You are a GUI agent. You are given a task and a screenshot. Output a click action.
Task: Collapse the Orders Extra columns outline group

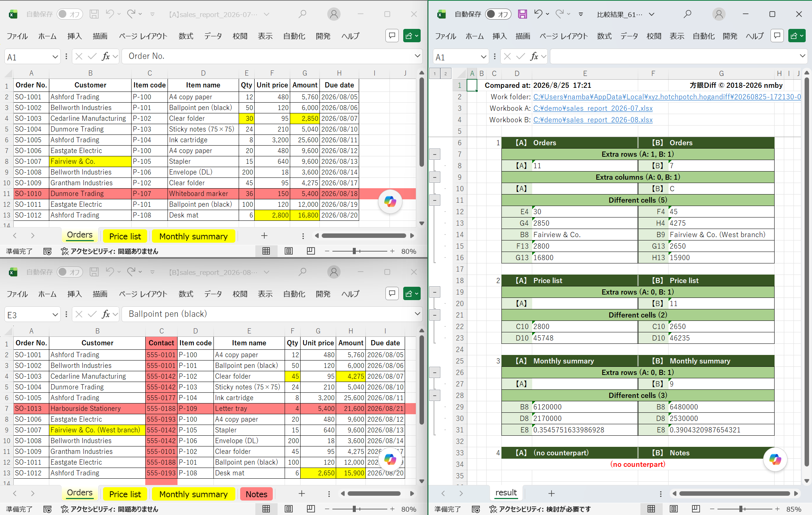[435, 177]
